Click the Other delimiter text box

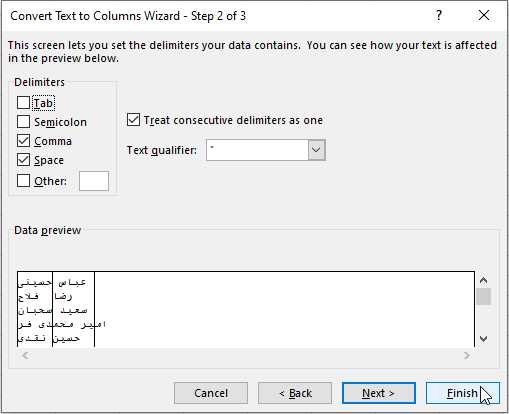[x=94, y=181]
